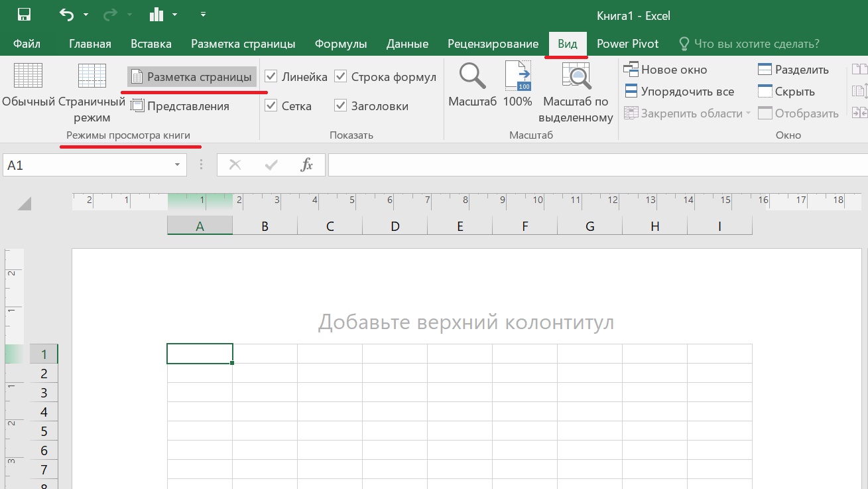Image resolution: width=868 pixels, height=489 pixels.
Task: Select column C header
Action: click(x=330, y=226)
